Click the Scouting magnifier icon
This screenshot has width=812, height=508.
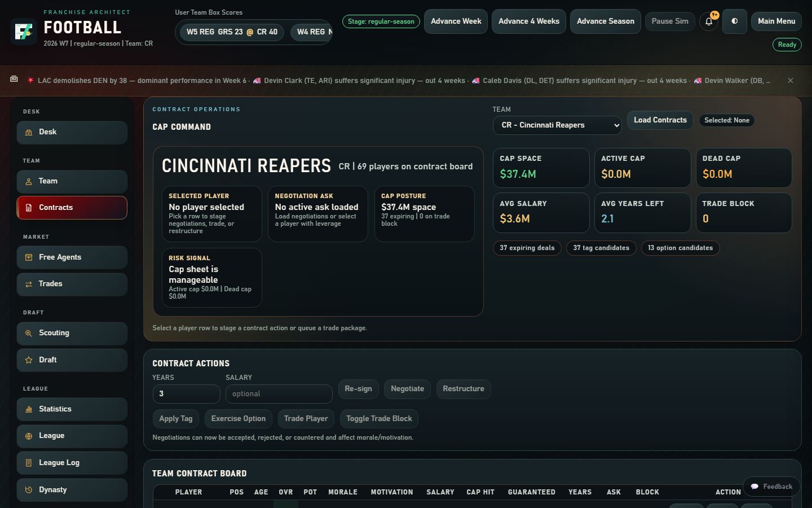[x=29, y=333]
